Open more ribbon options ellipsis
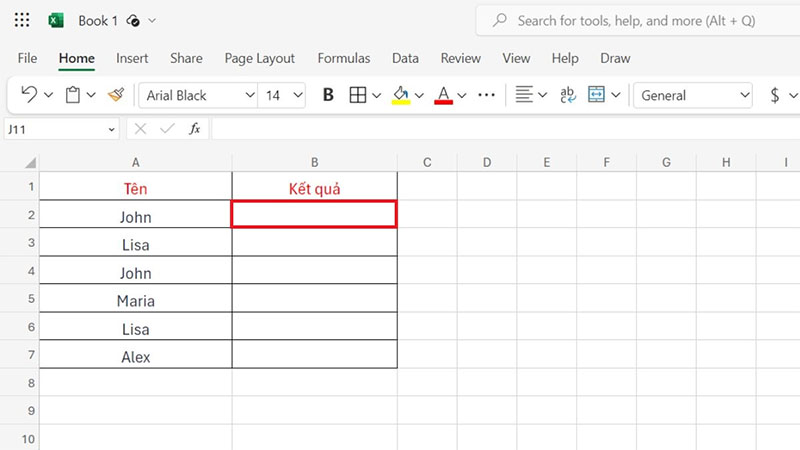800x450 pixels. coord(487,95)
